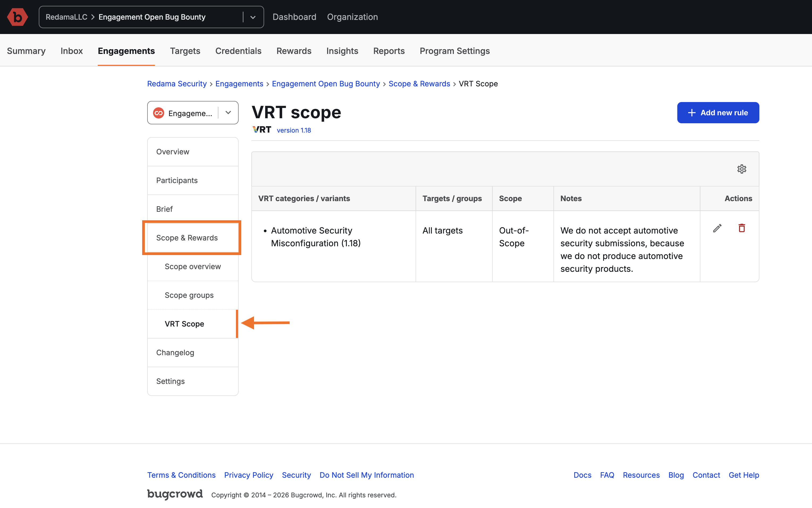Open the Reports tab
The height and width of the screenshot is (508, 812).
(389, 51)
